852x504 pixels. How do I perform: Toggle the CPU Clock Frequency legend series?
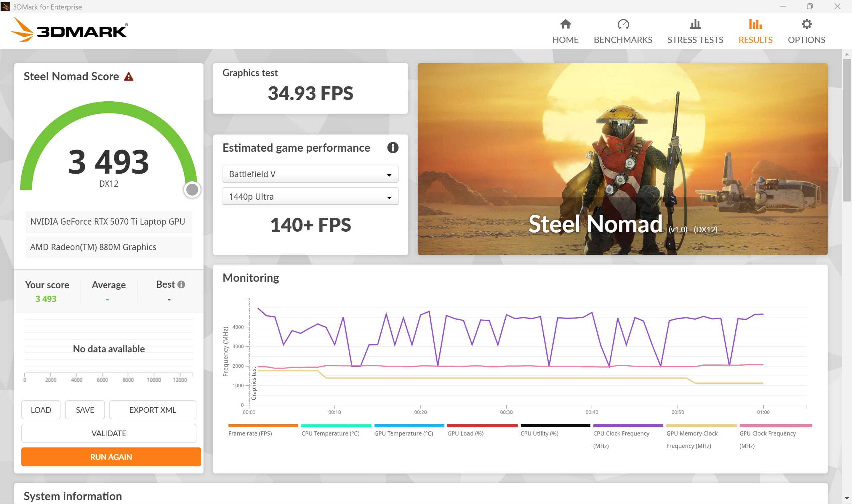pos(621,434)
